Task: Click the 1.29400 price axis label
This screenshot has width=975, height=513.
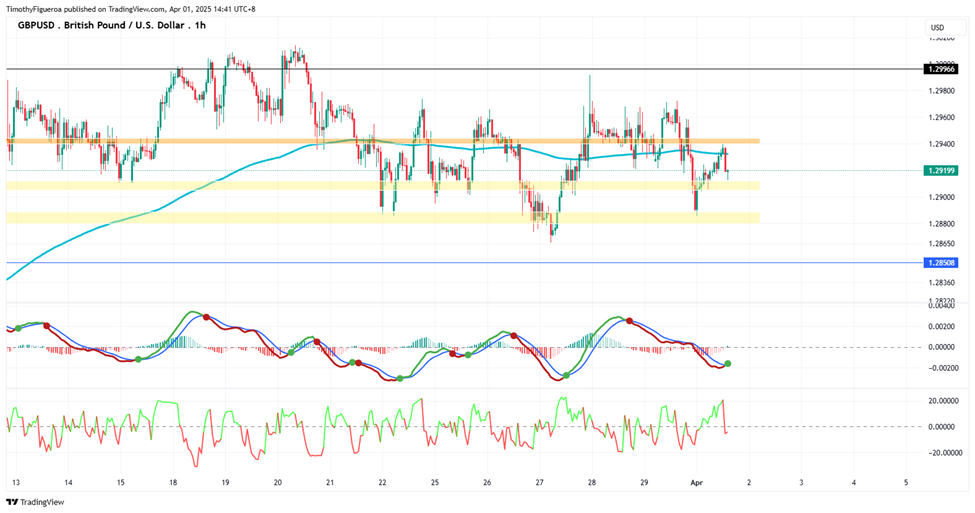Action: click(941, 144)
